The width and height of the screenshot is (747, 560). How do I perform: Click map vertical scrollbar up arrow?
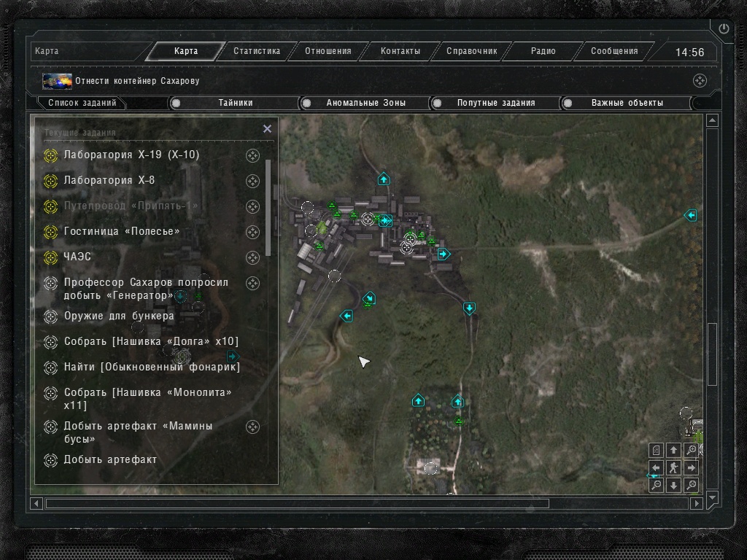(x=712, y=120)
